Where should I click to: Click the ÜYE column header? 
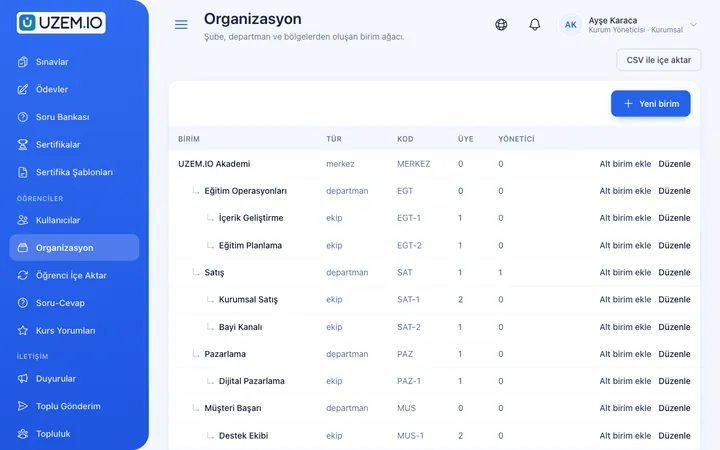click(465, 139)
